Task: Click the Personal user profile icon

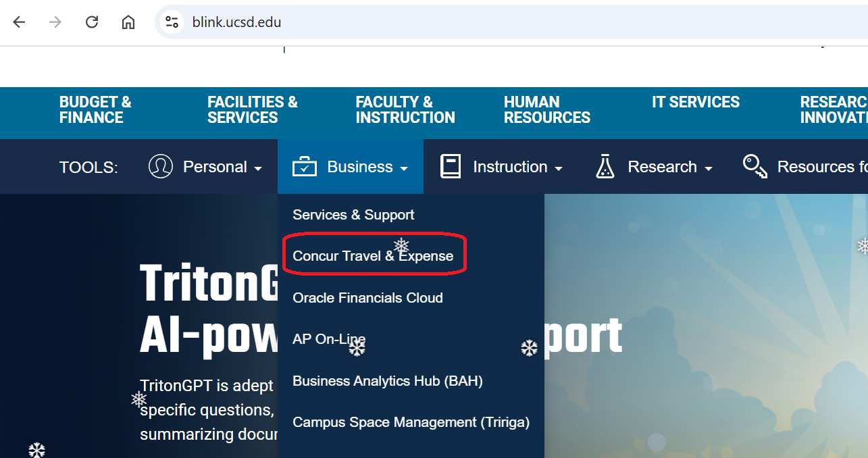Action: point(161,166)
